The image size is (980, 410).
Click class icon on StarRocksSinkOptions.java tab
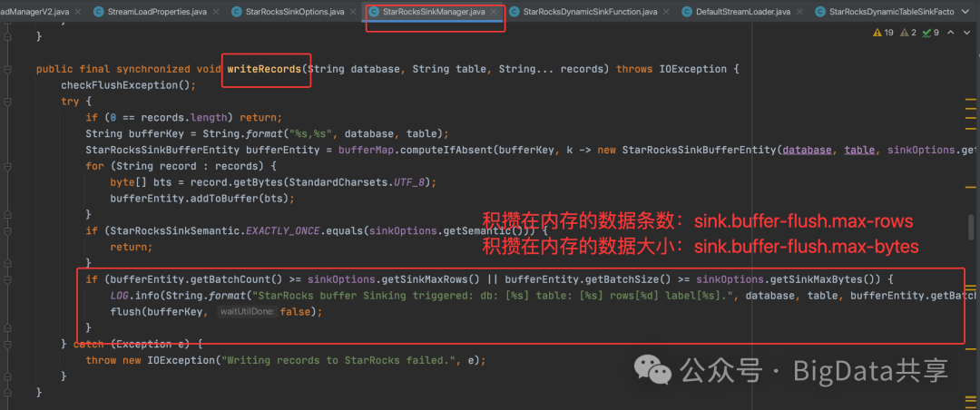tap(236, 11)
